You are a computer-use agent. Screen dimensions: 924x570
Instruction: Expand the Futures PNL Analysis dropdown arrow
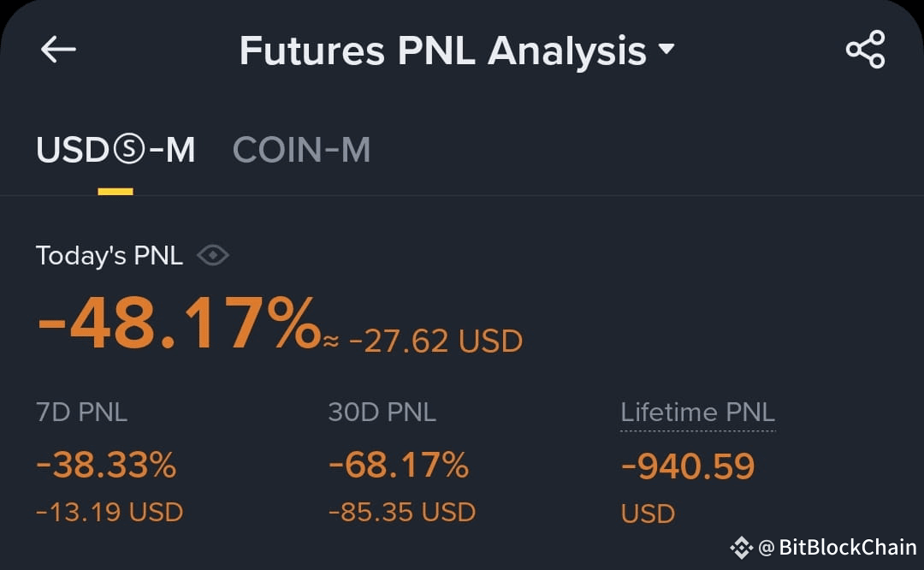(x=666, y=48)
